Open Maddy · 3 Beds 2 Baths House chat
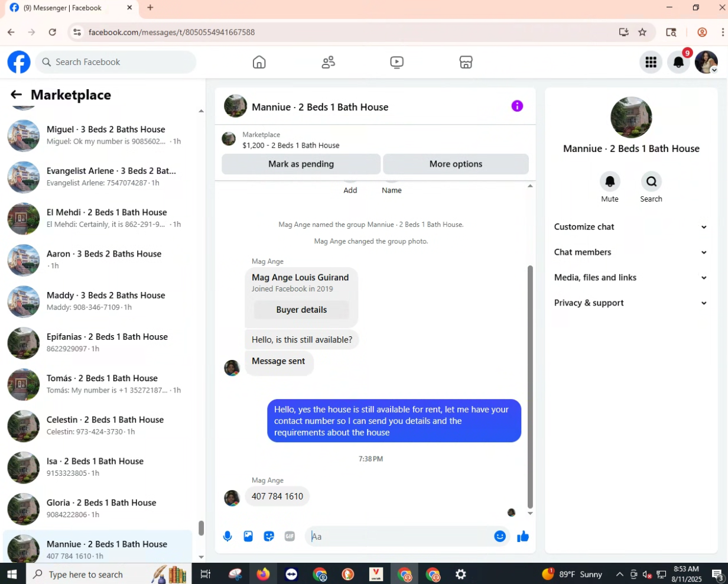Image resolution: width=728 pixels, height=584 pixels. (97, 301)
